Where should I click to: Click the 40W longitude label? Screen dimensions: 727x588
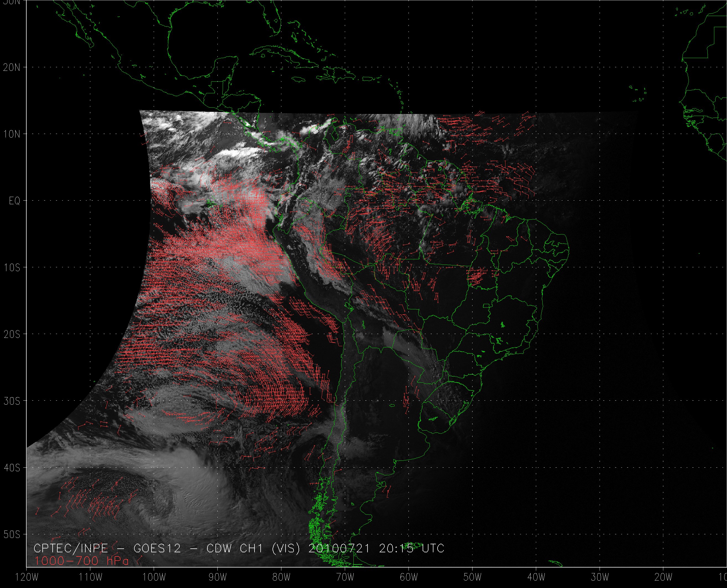point(536,577)
